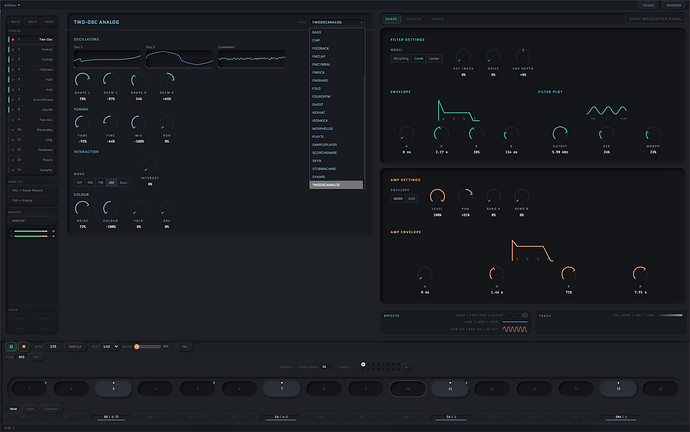
Task: Choose CHIP from the type list
Action: pos(336,40)
